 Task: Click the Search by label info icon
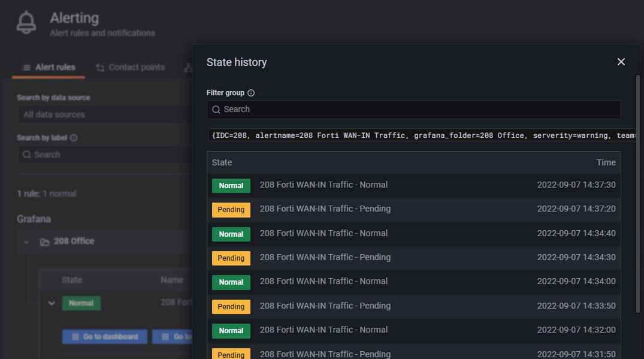pos(74,138)
